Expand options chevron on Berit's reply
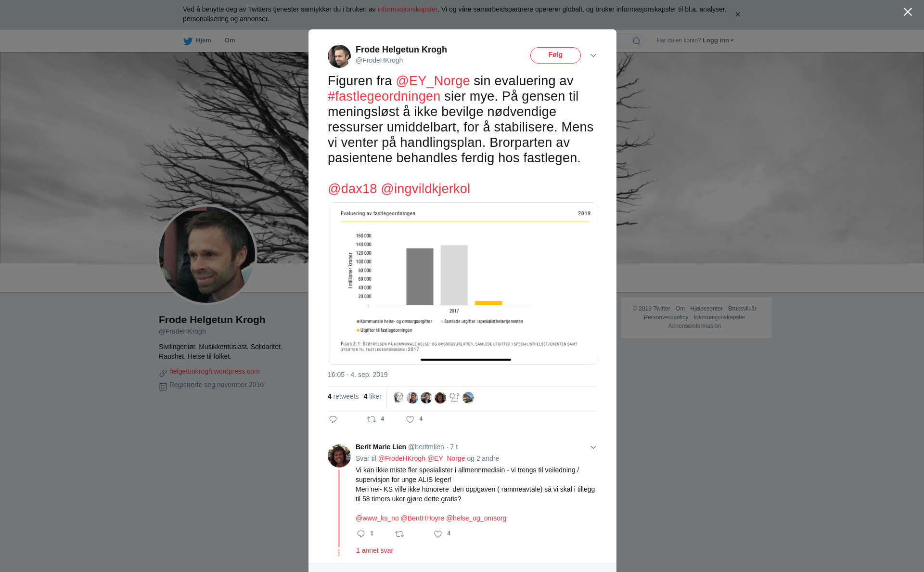The height and width of the screenshot is (572, 924). 593,447
